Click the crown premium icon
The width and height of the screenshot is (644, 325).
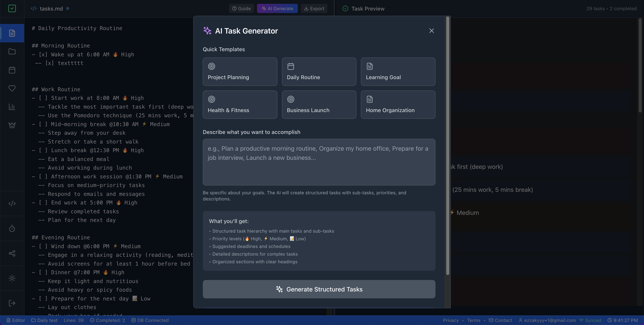point(12,125)
